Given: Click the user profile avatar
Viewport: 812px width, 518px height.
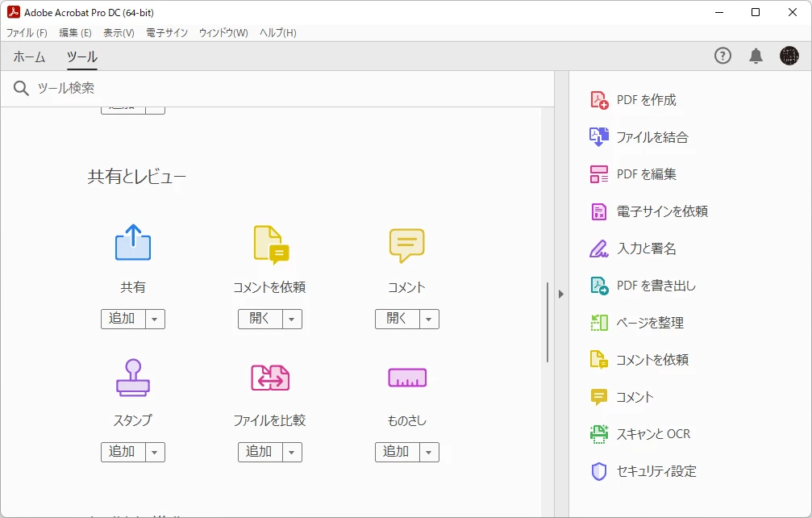Looking at the screenshot, I should (x=789, y=56).
